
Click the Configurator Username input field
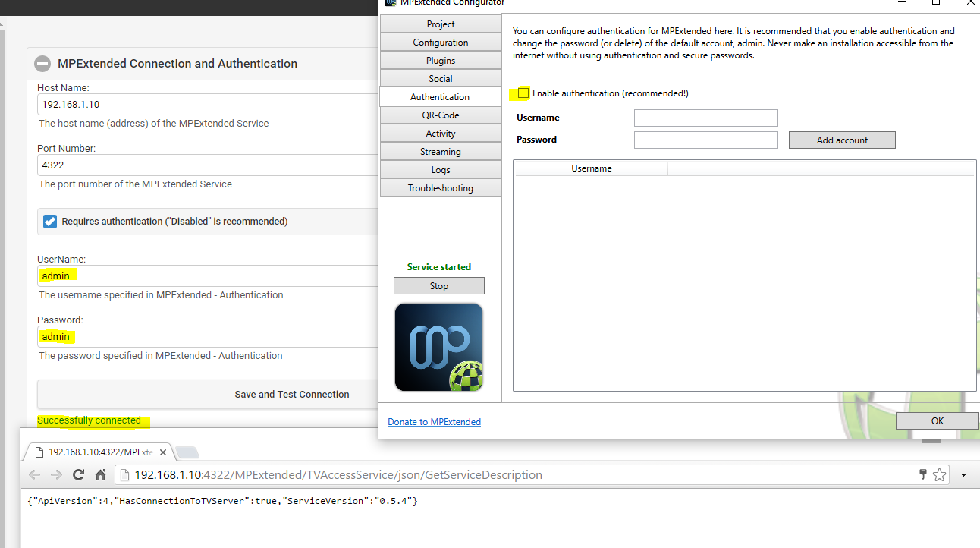click(x=706, y=118)
